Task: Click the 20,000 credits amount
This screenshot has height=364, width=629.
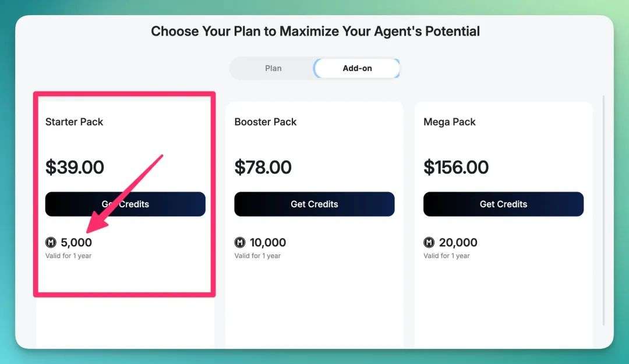Action: click(458, 242)
